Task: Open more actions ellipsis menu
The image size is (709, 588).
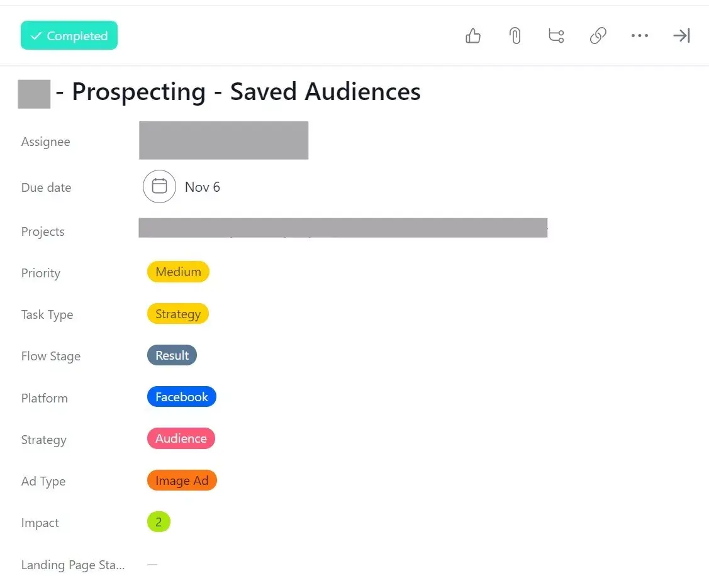Action: point(639,36)
